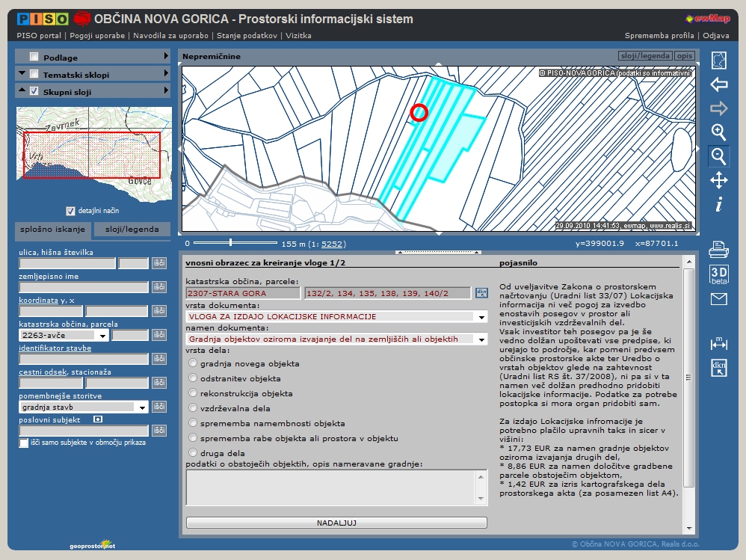Open the 3D beta view
The height and width of the screenshot is (560, 746).
tap(718, 274)
